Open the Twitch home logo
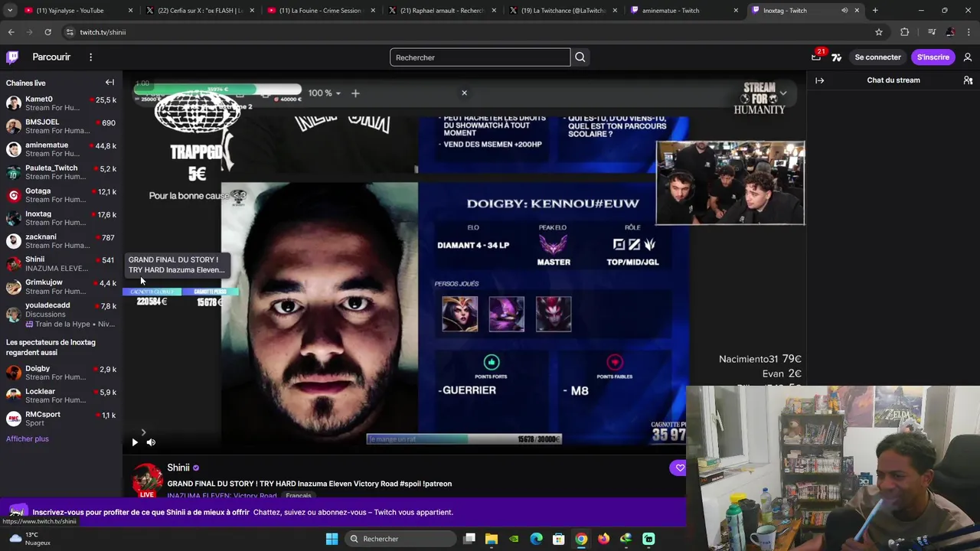Image resolution: width=980 pixels, height=551 pixels. tap(13, 57)
